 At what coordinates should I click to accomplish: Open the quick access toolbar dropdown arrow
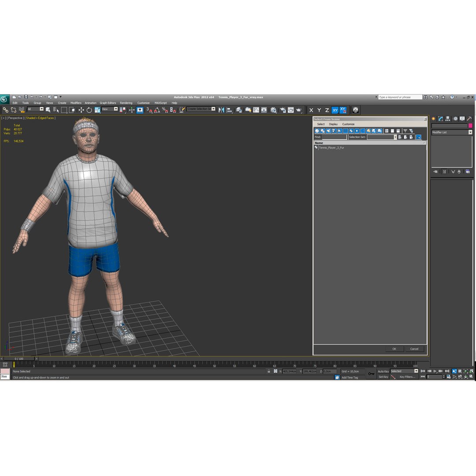60,97
